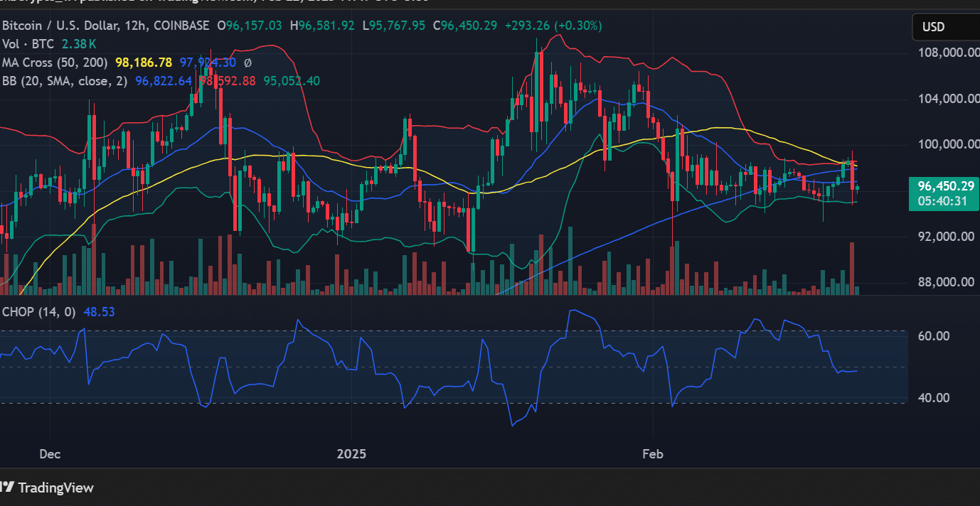Click the 92,000.00 price axis label

point(945,236)
